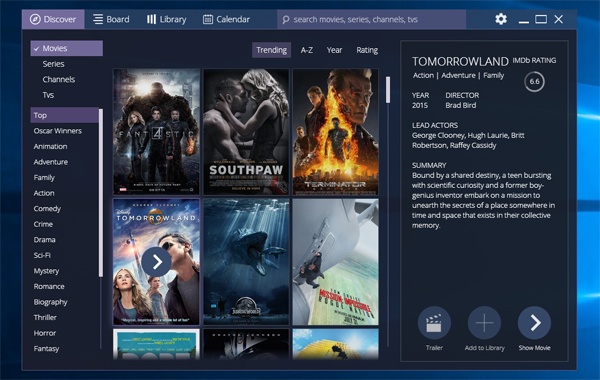The width and height of the screenshot is (600, 380).
Task: Click the movie grid vertical scrollbar
Action: [388, 90]
